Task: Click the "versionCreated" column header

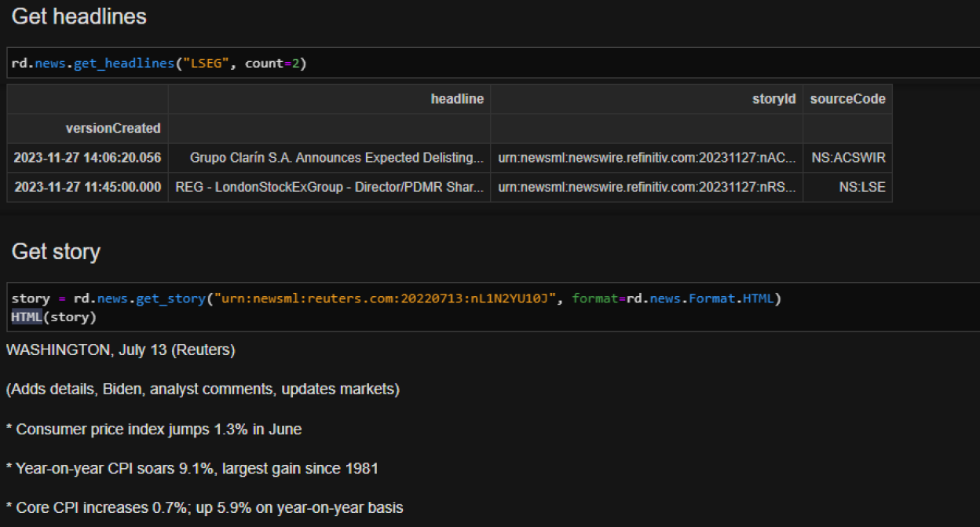Action: (x=112, y=127)
